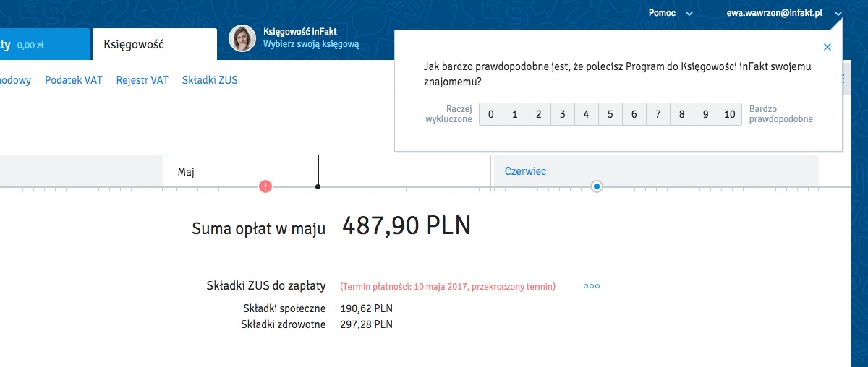The image size is (868, 367).
Task: Click the 190,62 PLN social contributions value
Action: pos(367,308)
